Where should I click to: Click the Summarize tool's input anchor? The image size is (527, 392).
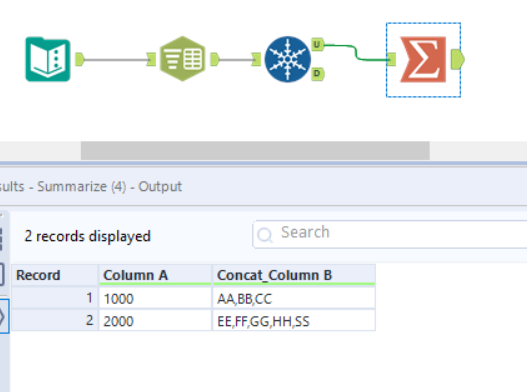[392, 60]
